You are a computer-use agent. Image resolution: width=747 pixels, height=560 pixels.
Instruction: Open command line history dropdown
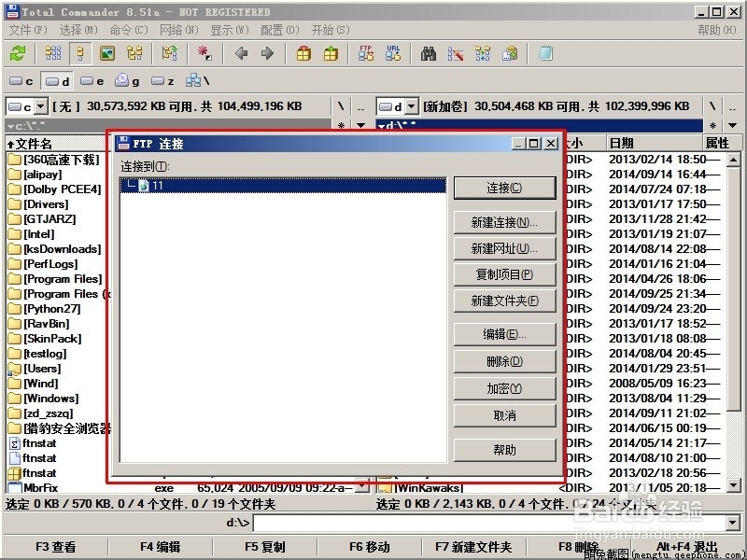[x=733, y=524]
